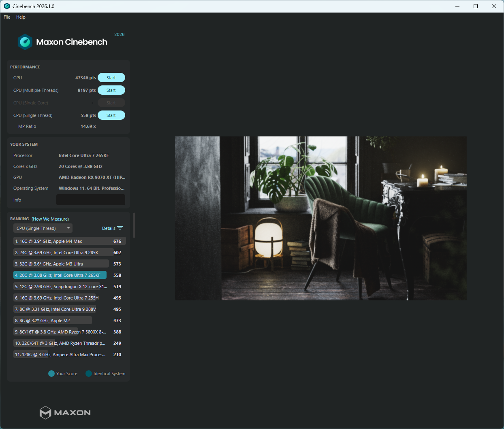
Task: Select ranking row AMD Ryzen Threadripper
Action: pyautogui.click(x=70, y=343)
